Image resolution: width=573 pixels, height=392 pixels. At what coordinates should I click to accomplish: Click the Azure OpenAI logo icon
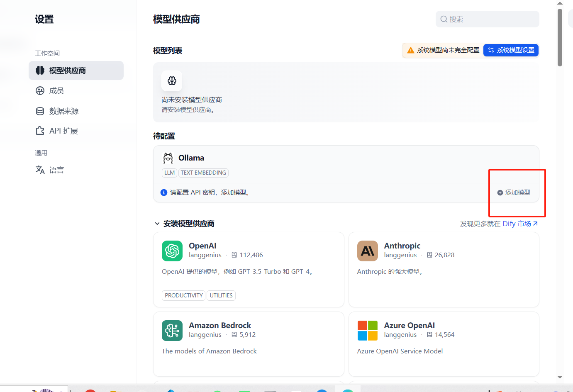pos(368,331)
